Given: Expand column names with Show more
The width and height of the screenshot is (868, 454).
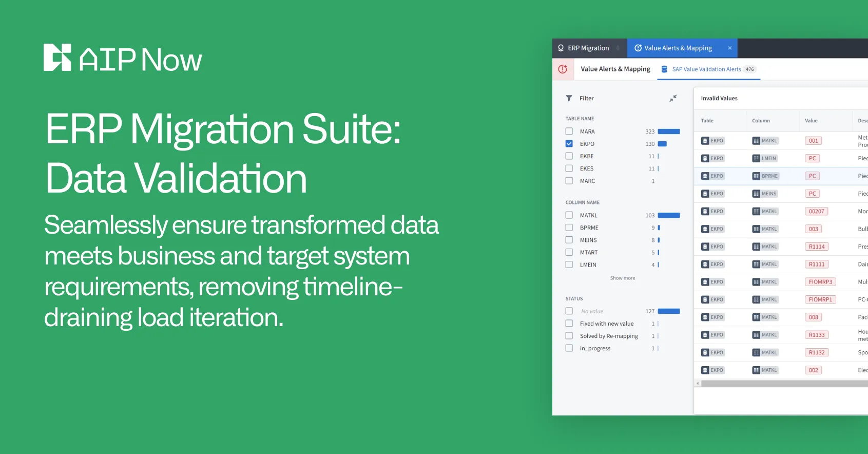Looking at the screenshot, I should coord(623,278).
